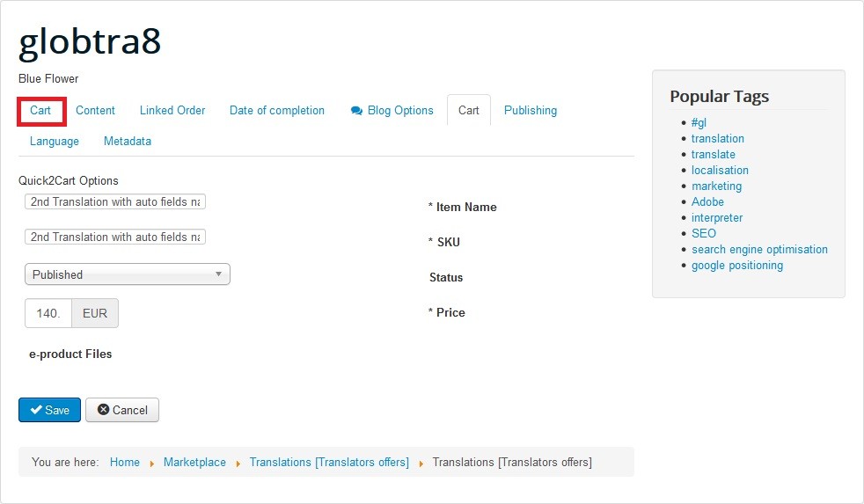Switch to the Metadata tab
864x504 pixels.
128,142
